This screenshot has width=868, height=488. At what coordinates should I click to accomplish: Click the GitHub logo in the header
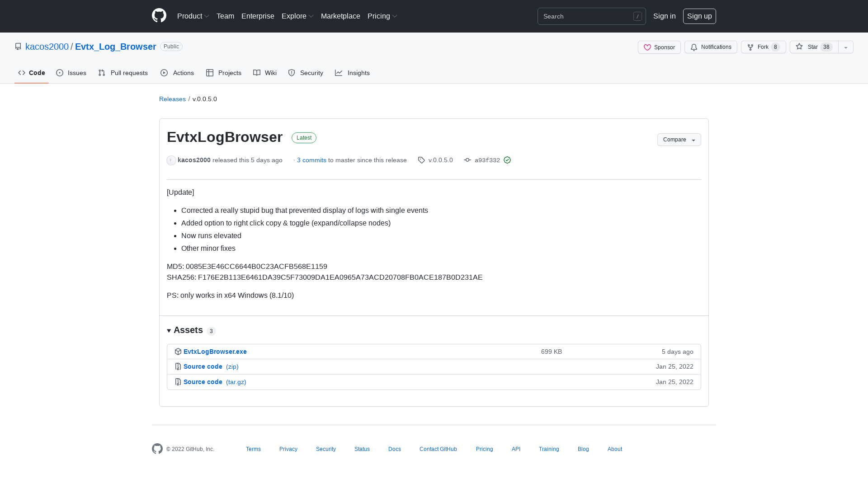(159, 16)
